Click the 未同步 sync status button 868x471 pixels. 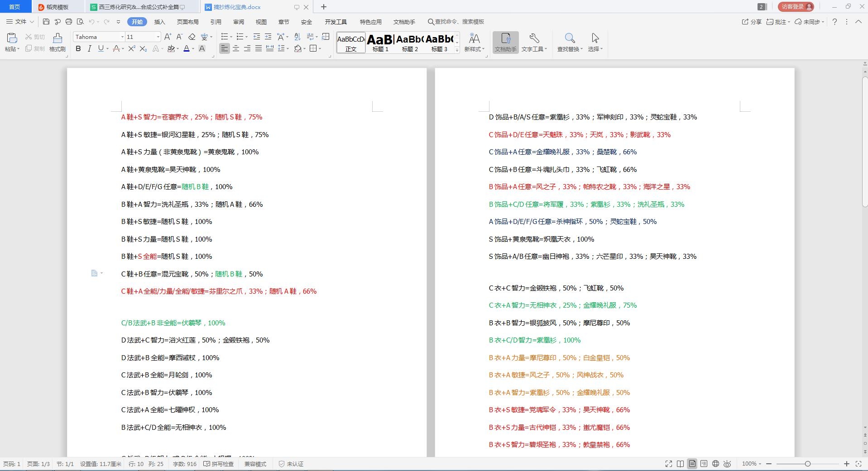[810, 22]
